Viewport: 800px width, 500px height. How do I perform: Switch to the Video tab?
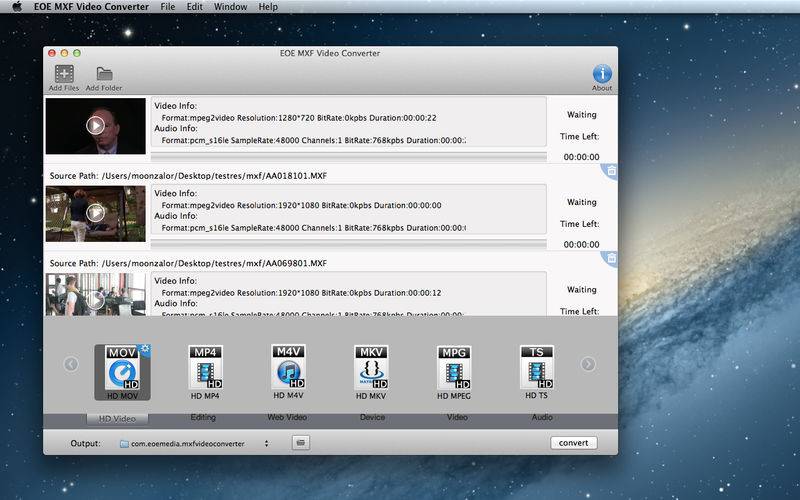[457, 417]
